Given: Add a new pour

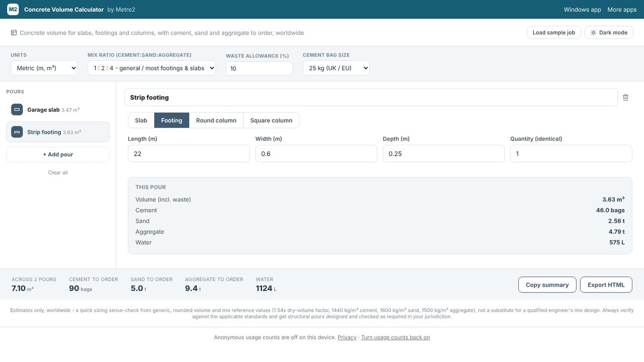Looking at the screenshot, I should [x=58, y=154].
